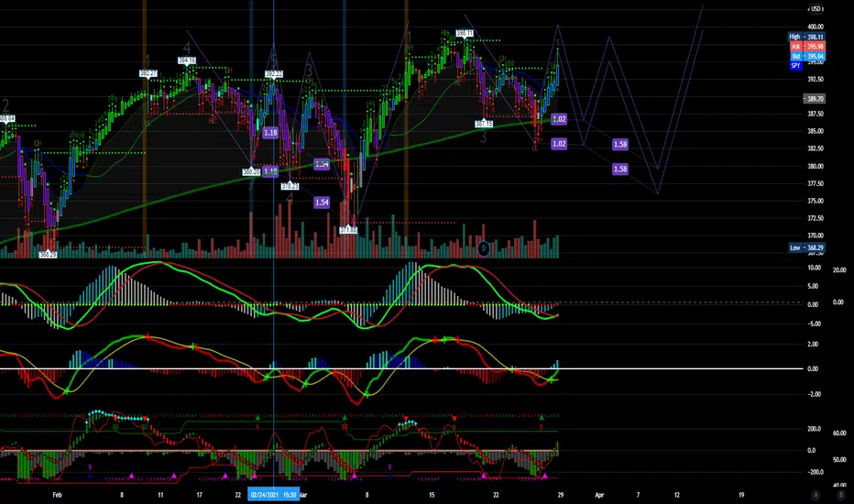Screen dimensions: 854x504
Task: Click the 380.20 pivot low label
Action: (251, 171)
